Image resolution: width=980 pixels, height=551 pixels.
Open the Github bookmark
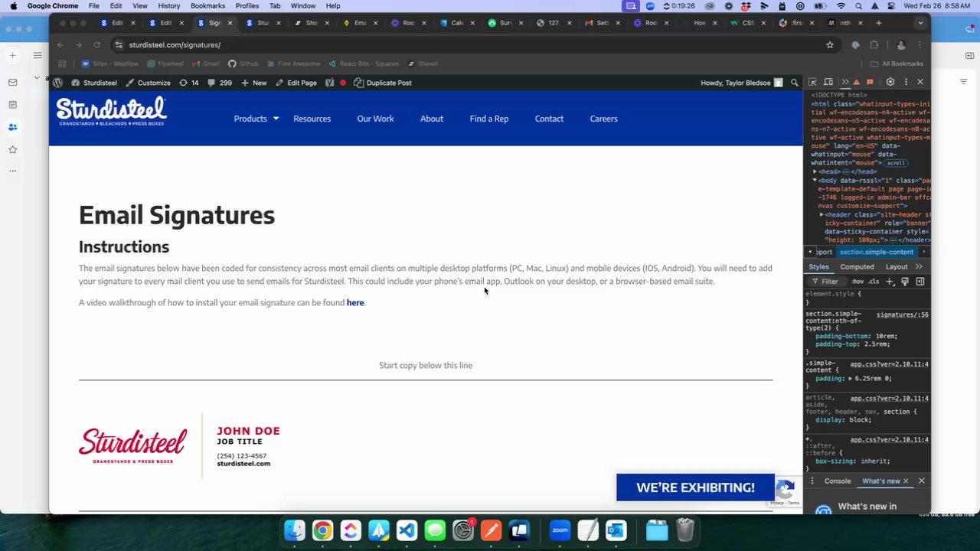[243, 64]
